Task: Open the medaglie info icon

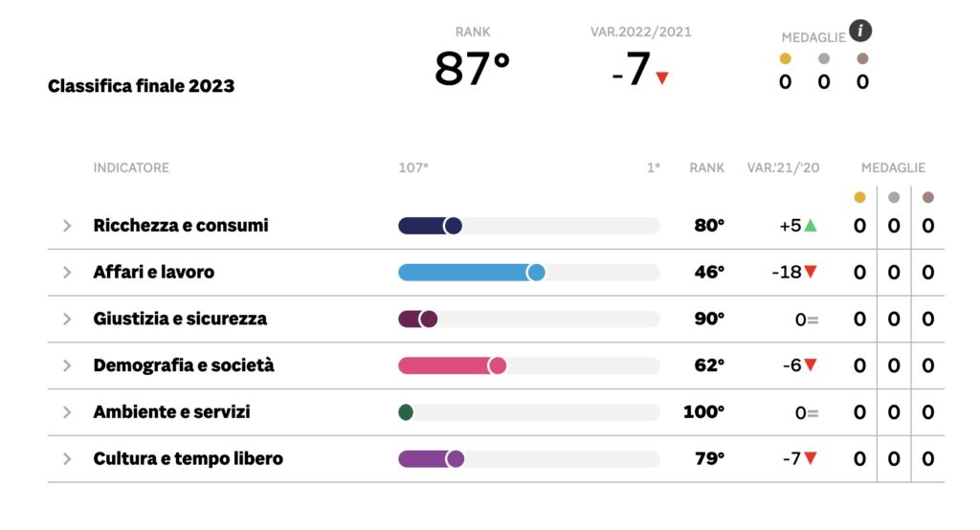Action: pyautogui.click(x=860, y=31)
